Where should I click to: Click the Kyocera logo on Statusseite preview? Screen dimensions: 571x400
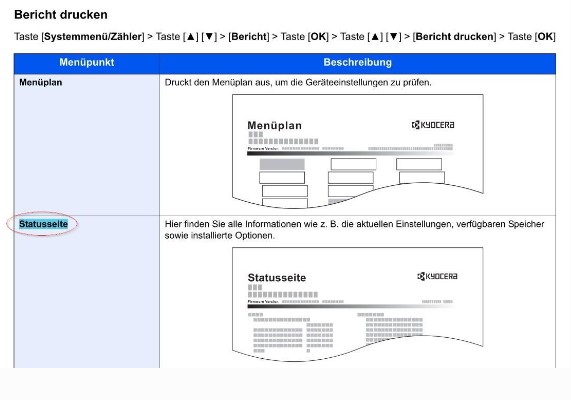[x=437, y=277]
